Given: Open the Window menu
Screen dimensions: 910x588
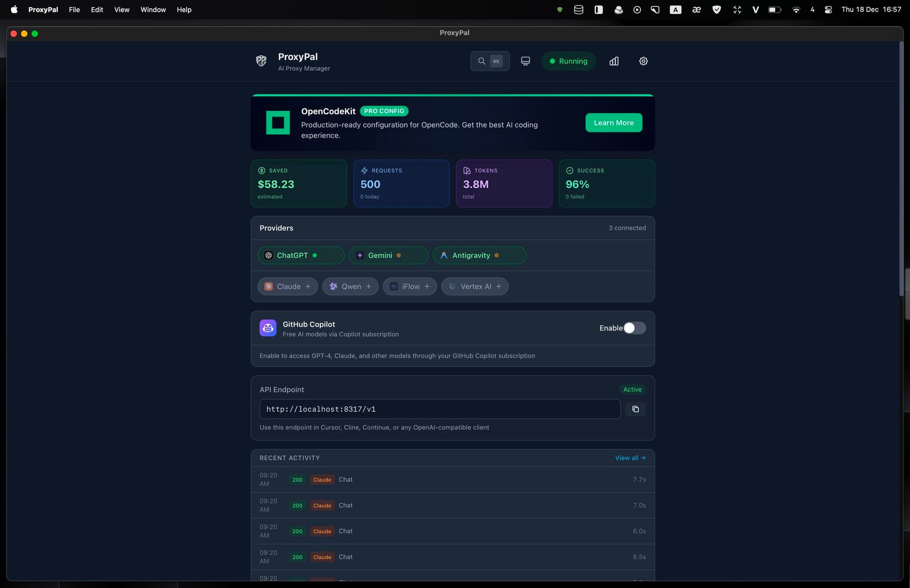Looking at the screenshot, I should tap(153, 10).
